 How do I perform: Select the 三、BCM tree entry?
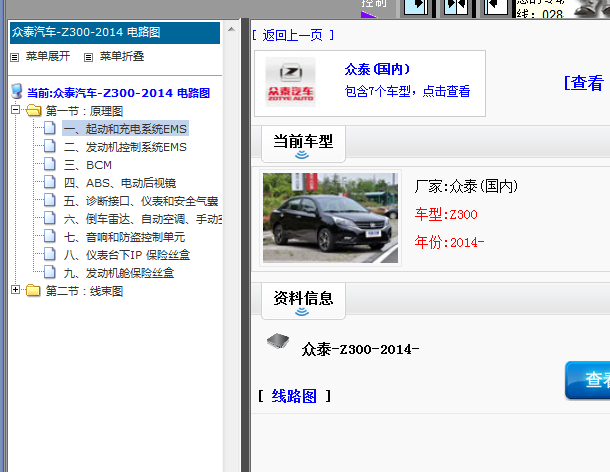(x=88, y=165)
